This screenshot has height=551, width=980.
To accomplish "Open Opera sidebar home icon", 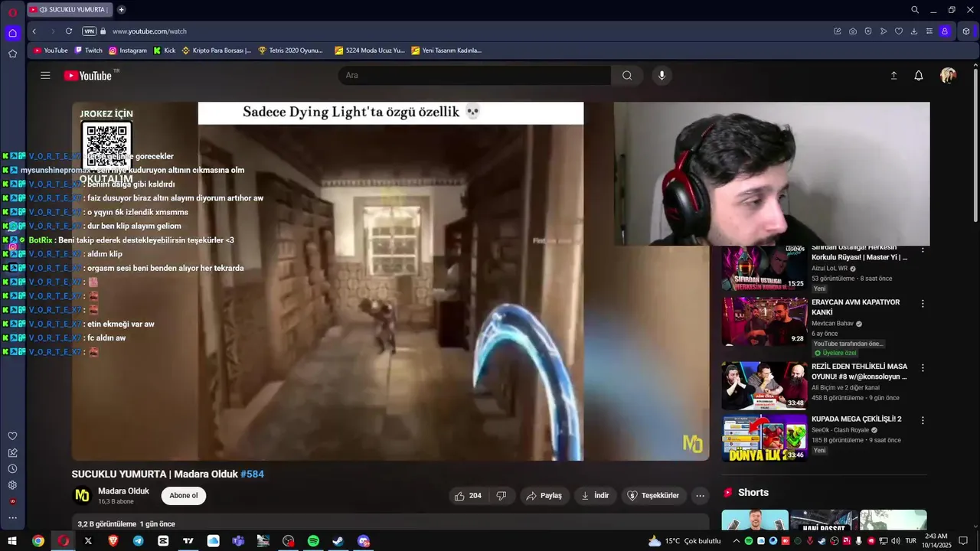I will [12, 33].
